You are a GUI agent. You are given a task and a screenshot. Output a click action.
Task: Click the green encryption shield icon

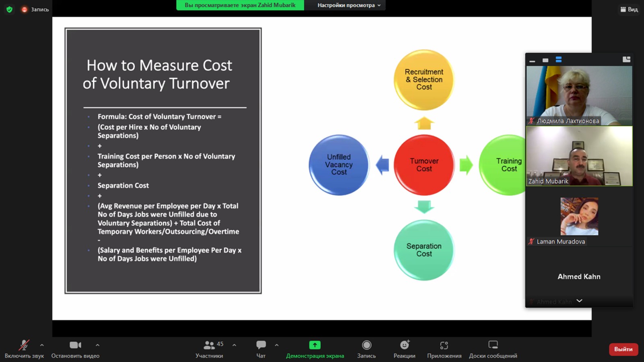(x=9, y=9)
